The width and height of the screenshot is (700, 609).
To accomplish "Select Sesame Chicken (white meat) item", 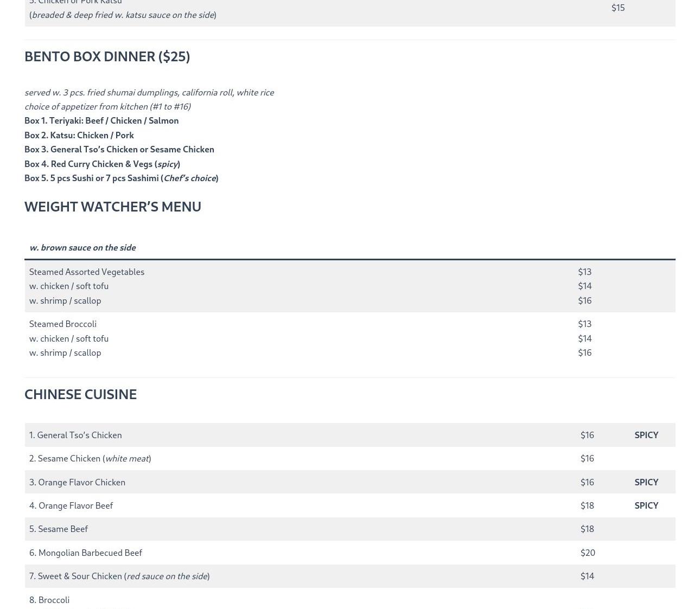I will [90, 458].
